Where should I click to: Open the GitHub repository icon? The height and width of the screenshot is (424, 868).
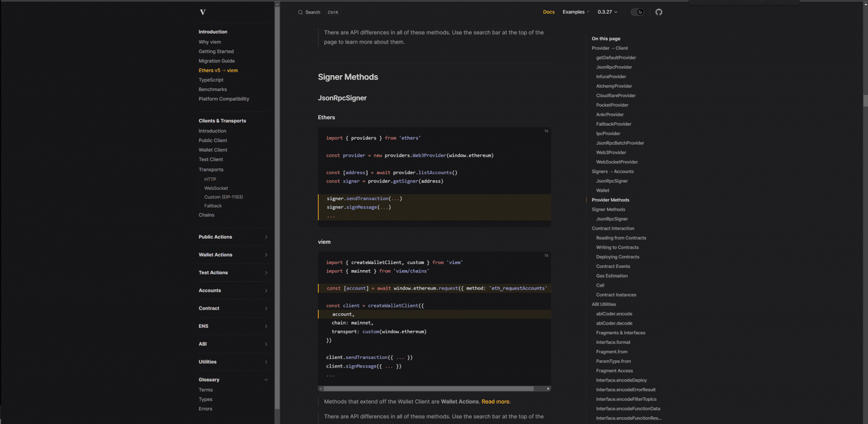pos(658,12)
